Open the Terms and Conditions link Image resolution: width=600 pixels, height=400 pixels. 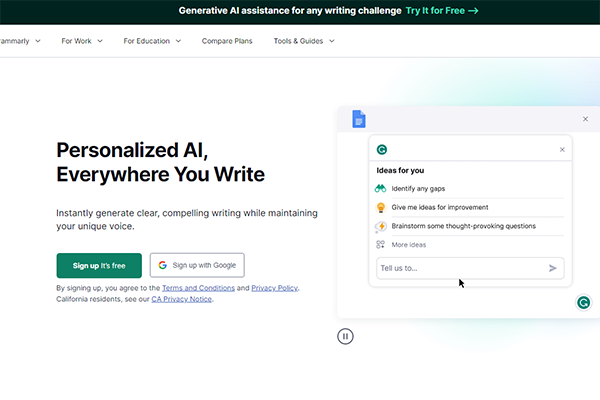click(x=198, y=288)
